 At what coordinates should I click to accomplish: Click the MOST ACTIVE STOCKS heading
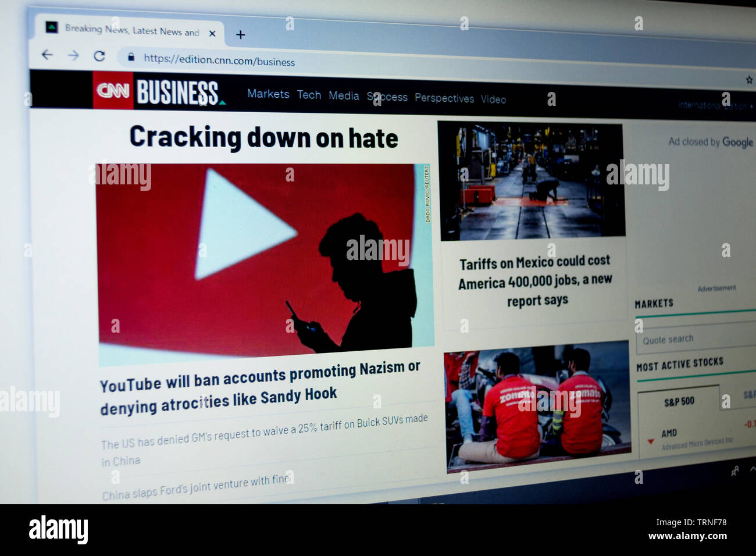tap(680, 365)
